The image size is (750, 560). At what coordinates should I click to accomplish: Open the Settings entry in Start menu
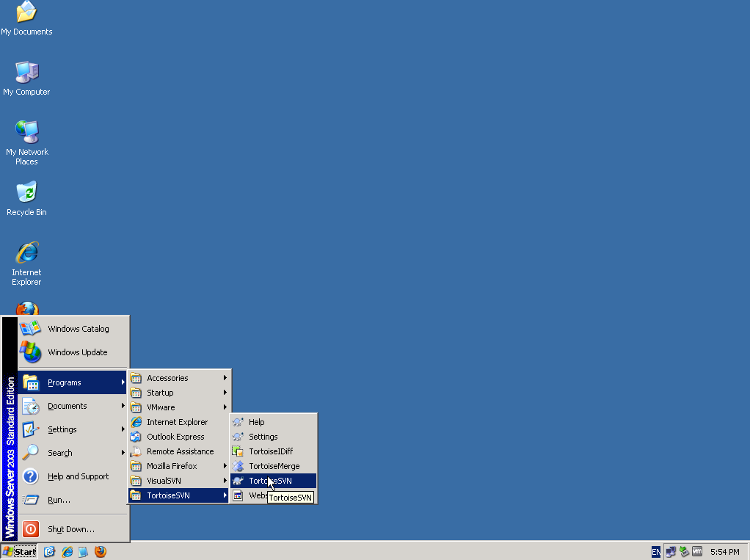[72, 429]
